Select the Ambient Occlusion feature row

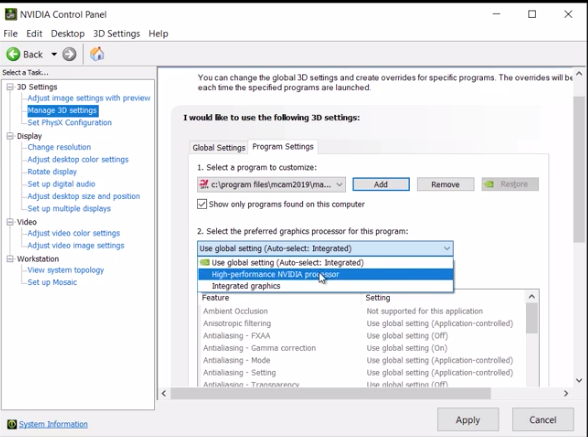click(x=362, y=311)
